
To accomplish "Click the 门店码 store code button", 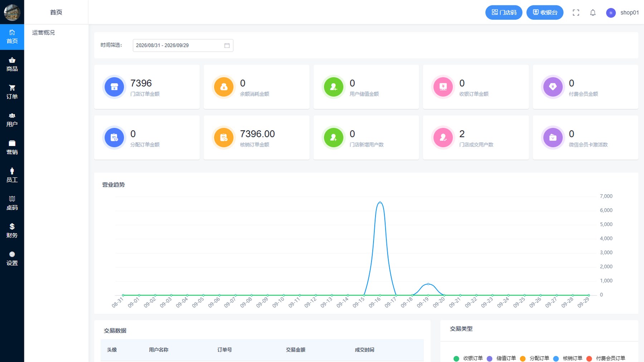I will [504, 13].
